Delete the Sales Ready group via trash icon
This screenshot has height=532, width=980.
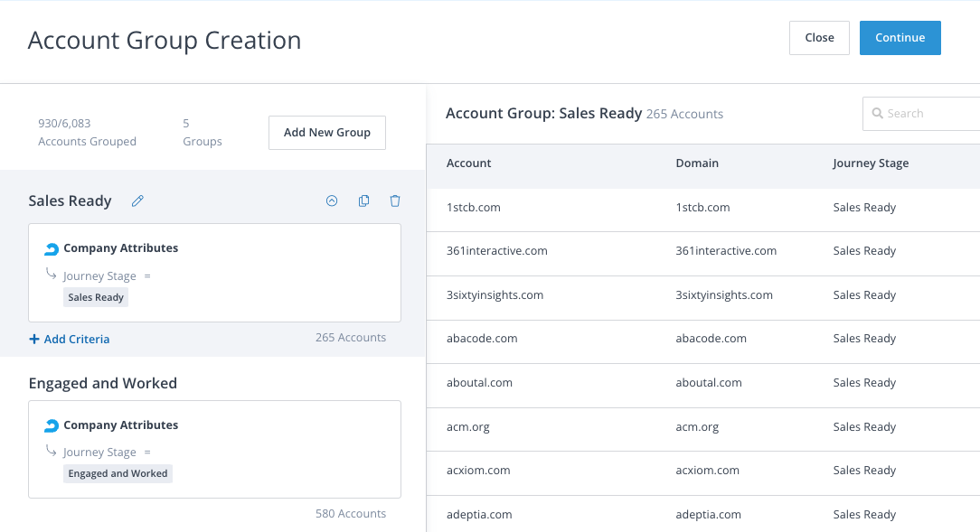coord(395,201)
